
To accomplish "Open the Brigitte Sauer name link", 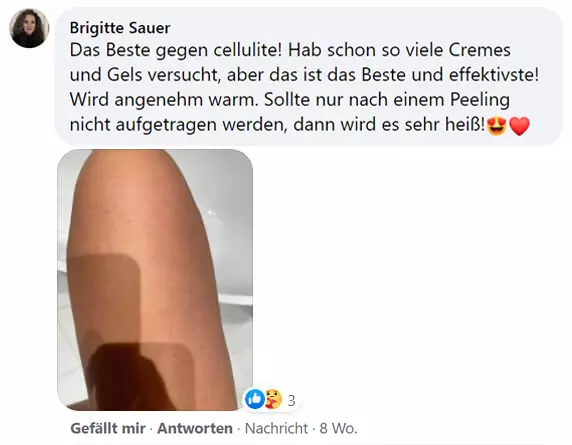I will coord(120,28).
